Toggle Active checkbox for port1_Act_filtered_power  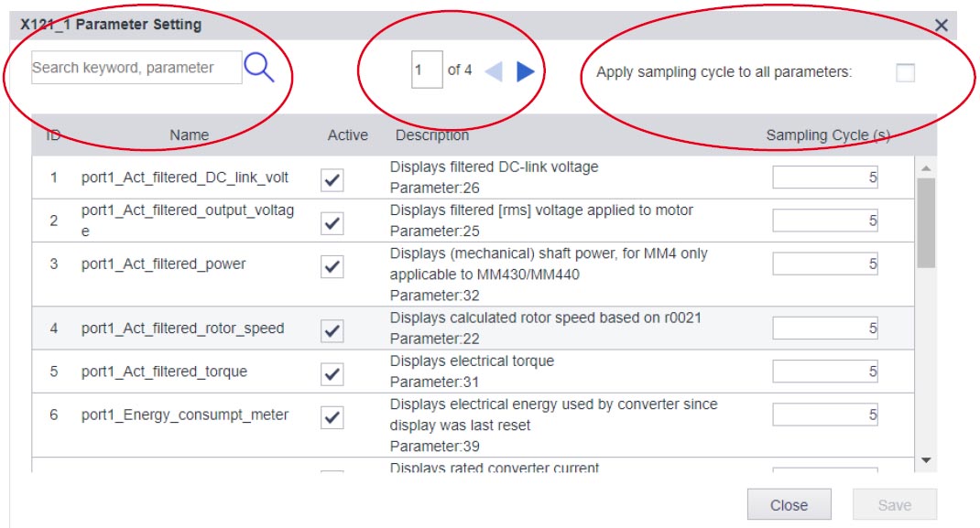pyautogui.click(x=332, y=266)
